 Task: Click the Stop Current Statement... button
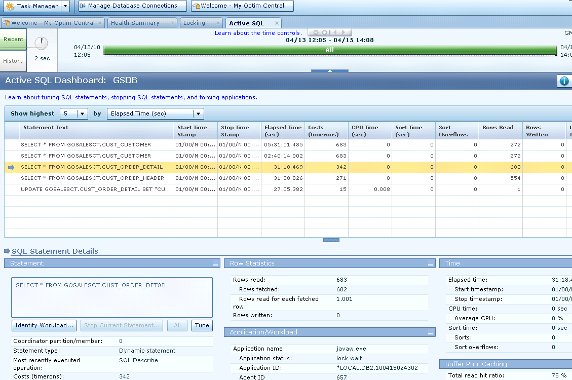coord(121,325)
